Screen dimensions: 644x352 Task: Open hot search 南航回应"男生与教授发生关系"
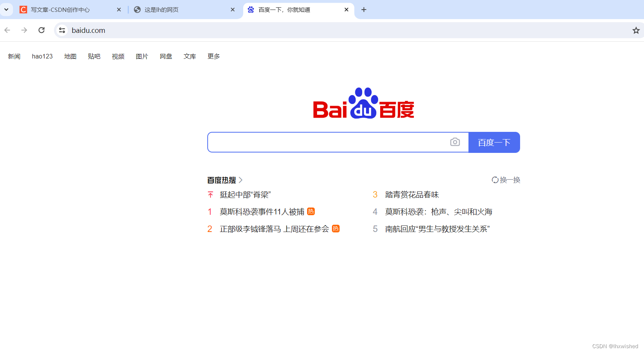437,229
